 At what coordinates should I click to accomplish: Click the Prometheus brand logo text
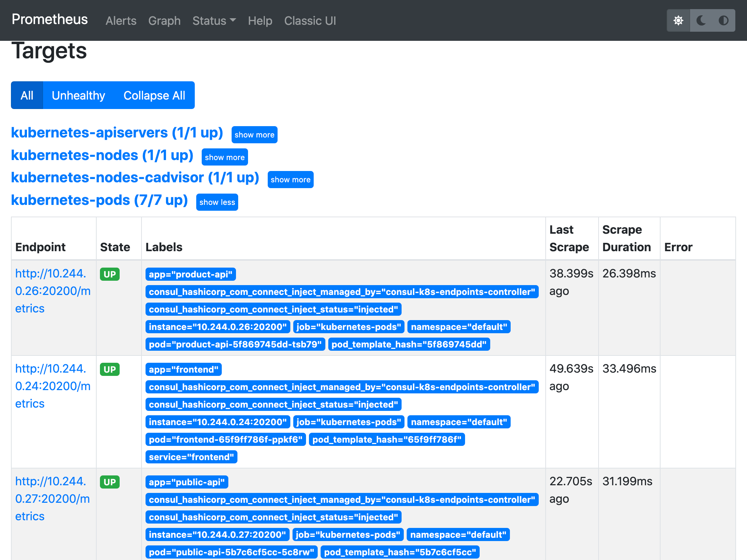(50, 19)
